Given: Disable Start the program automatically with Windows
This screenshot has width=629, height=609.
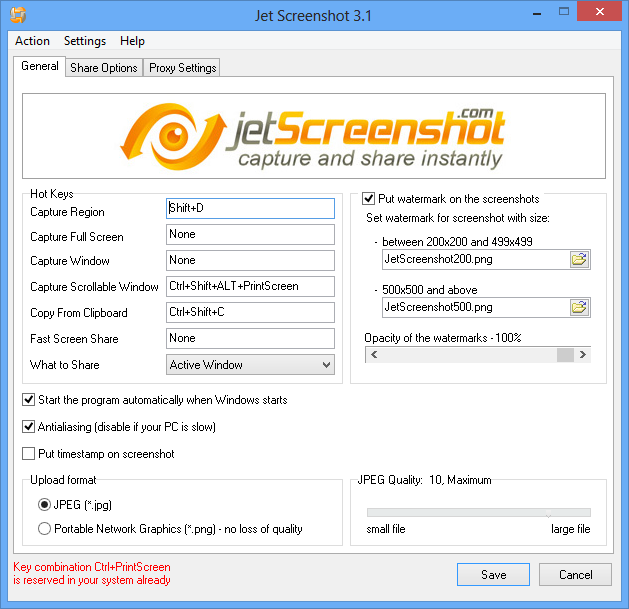Looking at the screenshot, I should point(28,400).
